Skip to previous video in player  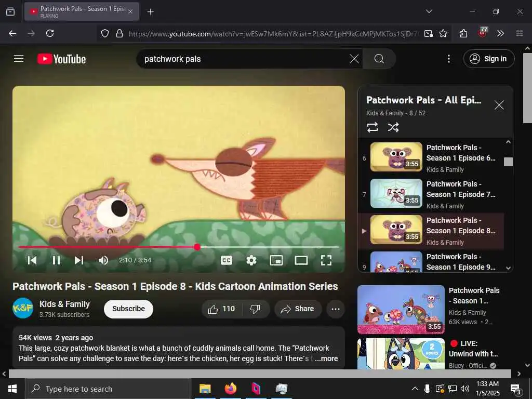coord(32,260)
